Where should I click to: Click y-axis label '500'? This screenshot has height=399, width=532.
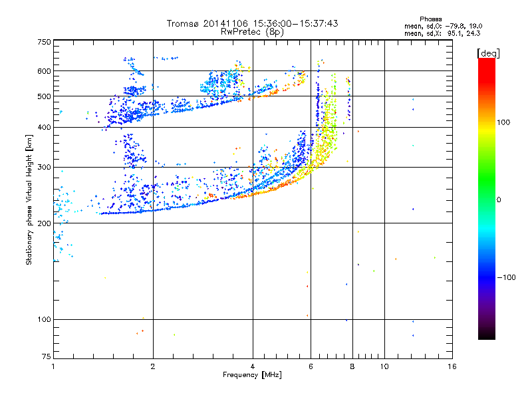pos(44,96)
